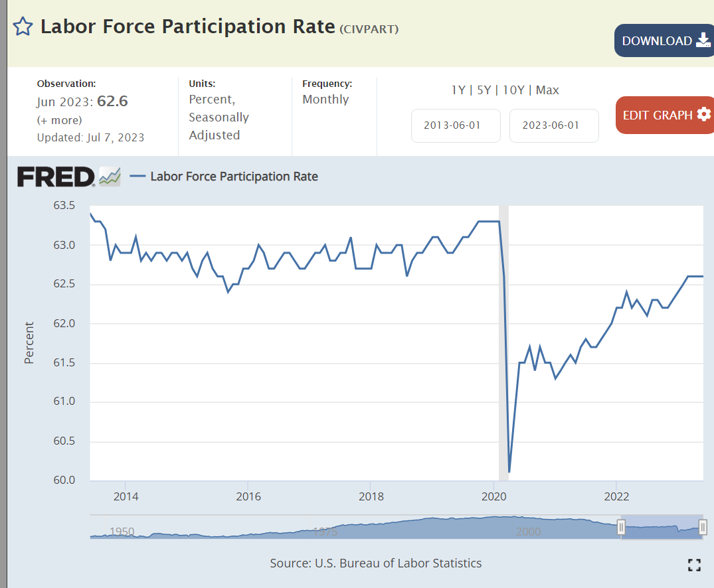Click the left range slider handle
The height and width of the screenshot is (588, 714).
pos(621,528)
